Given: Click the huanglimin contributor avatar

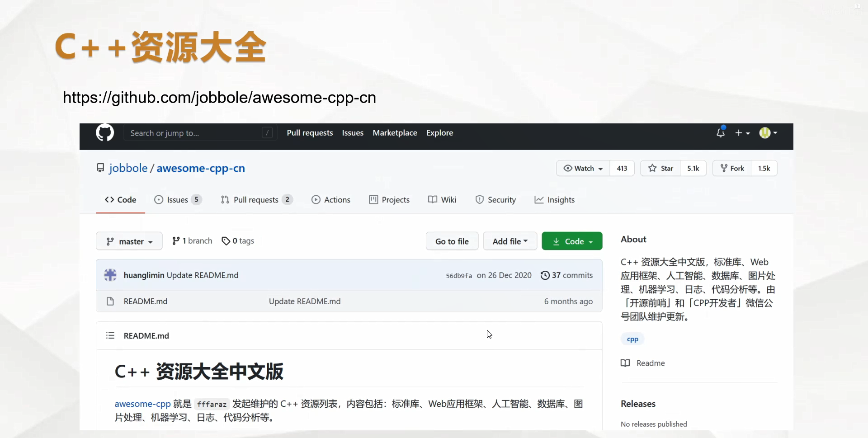Looking at the screenshot, I should [110, 275].
